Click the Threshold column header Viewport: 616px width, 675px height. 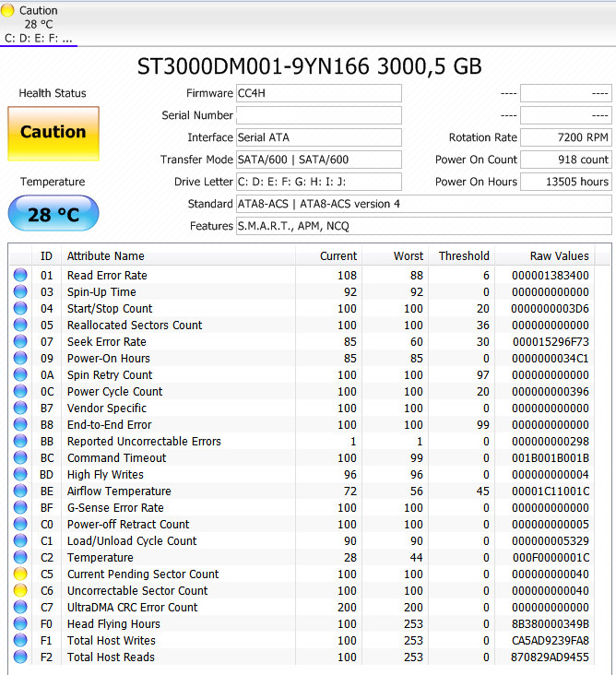tap(461, 256)
